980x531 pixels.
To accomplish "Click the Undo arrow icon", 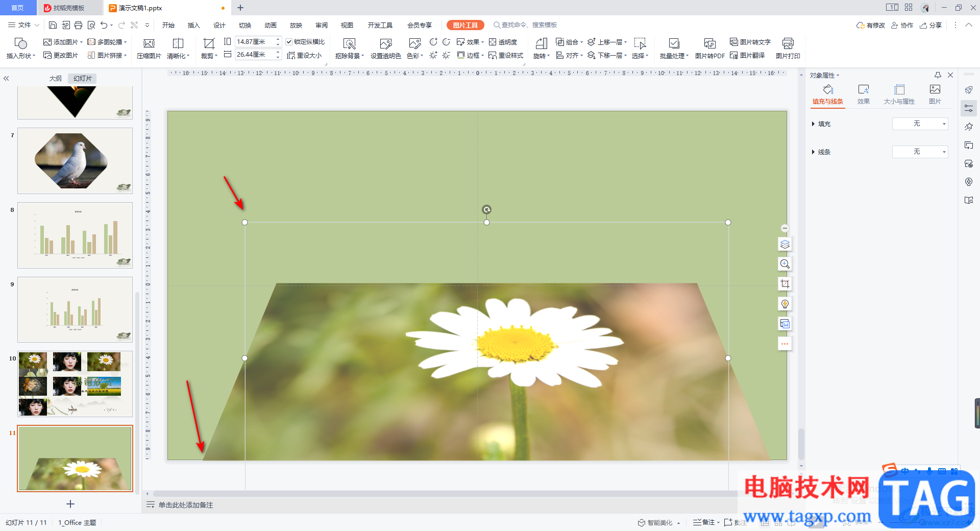I will coord(104,25).
